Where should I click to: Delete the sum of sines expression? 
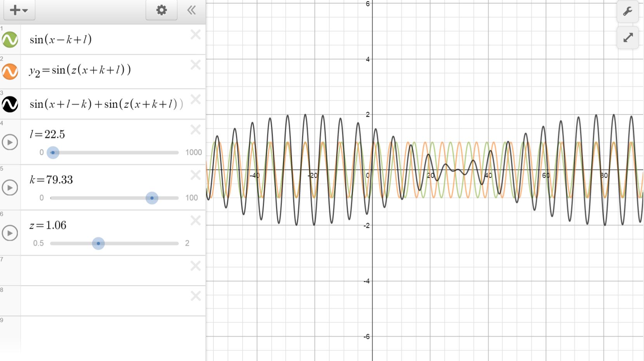click(196, 99)
